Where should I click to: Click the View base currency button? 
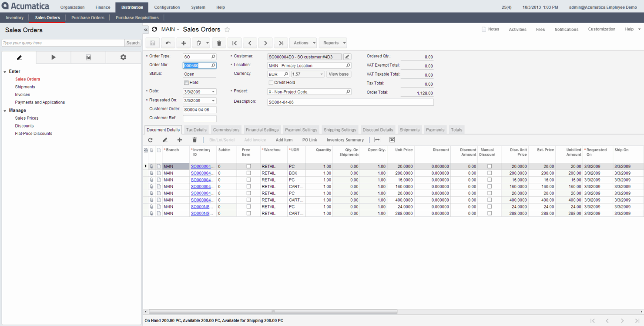pyautogui.click(x=339, y=74)
